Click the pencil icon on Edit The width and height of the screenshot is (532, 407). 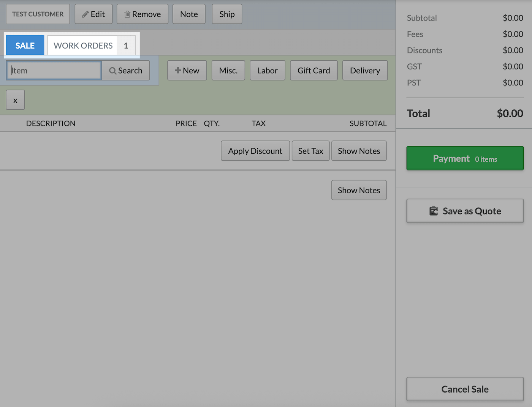[85, 14]
